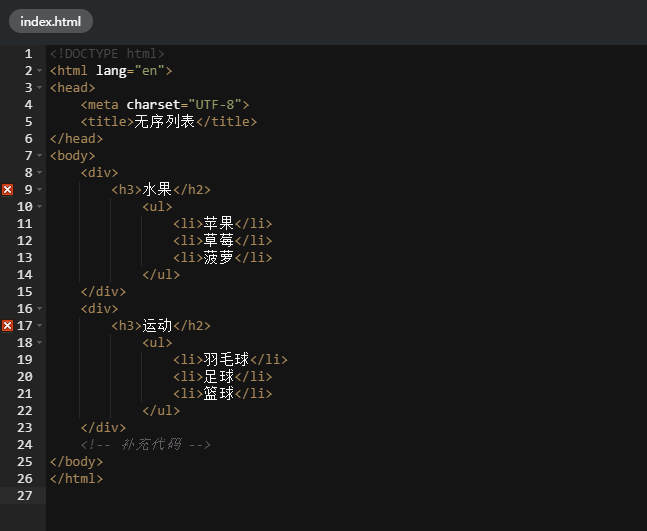The image size is (647, 531).
Task: Click the list item 苹果
Action: (218, 223)
